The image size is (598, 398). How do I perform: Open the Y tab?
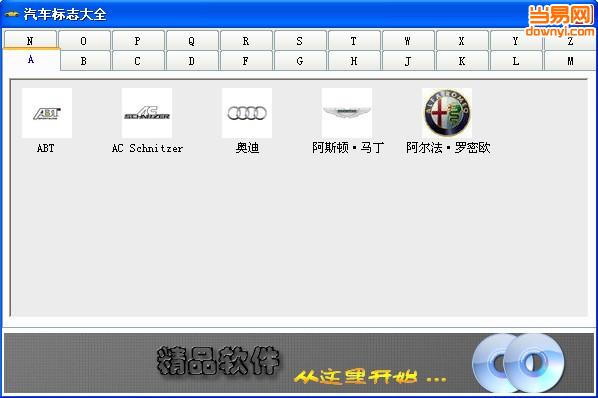click(516, 40)
